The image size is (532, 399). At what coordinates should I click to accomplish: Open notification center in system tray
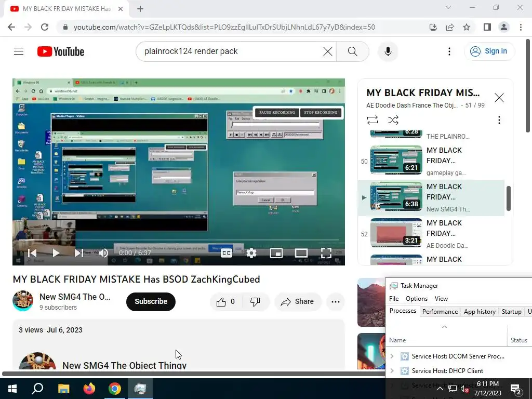(x=516, y=389)
